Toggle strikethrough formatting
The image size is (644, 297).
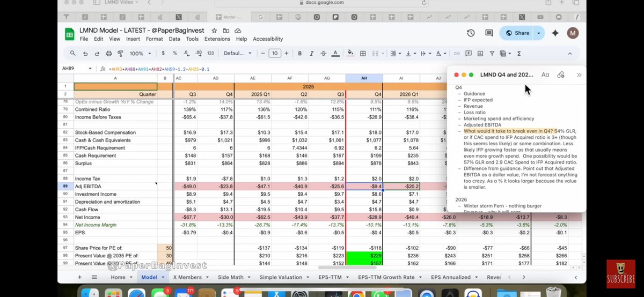click(323, 54)
